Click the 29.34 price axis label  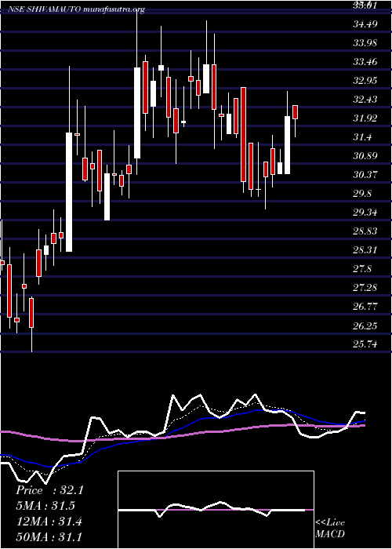click(x=365, y=213)
